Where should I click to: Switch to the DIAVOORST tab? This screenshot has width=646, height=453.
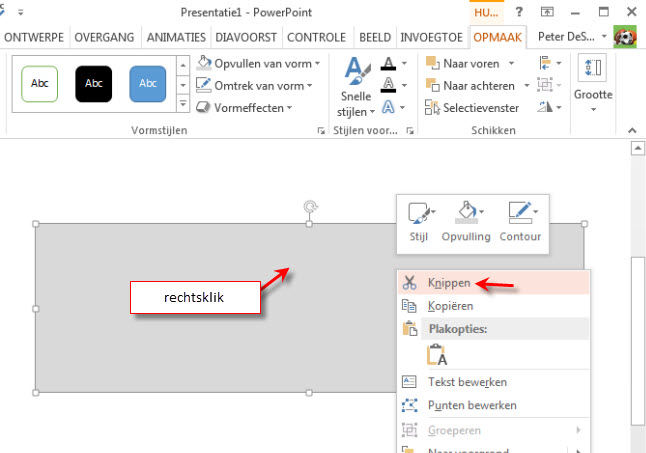coord(246,37)
